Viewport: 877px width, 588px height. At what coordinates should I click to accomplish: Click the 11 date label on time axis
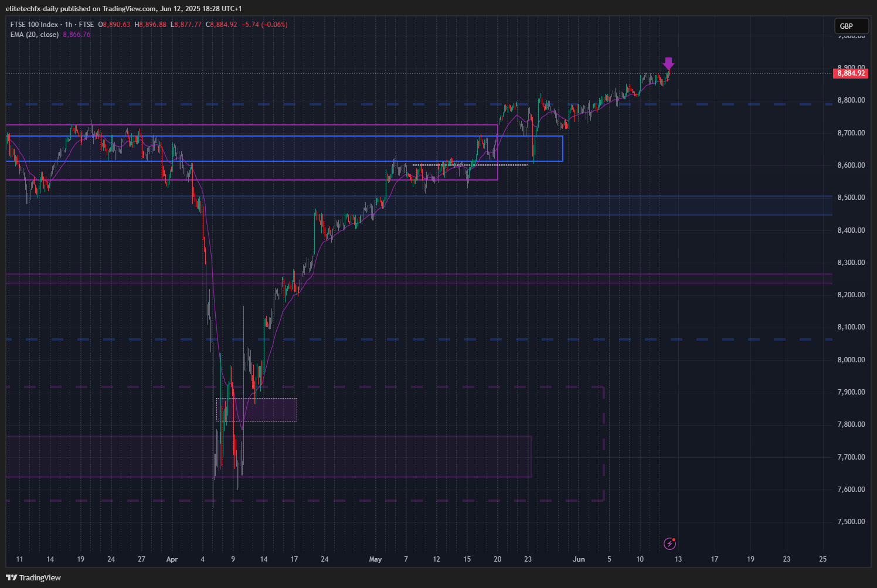click(19, 559)
